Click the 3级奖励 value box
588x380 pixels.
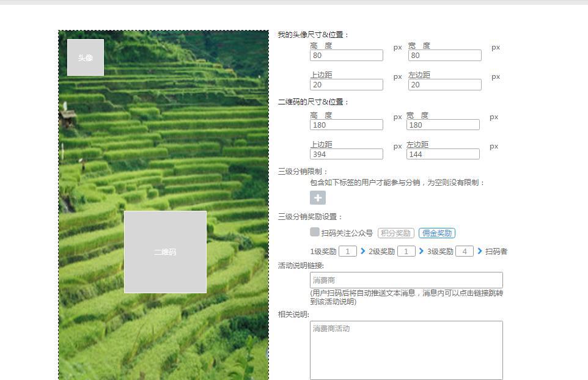tap(465, 252)
